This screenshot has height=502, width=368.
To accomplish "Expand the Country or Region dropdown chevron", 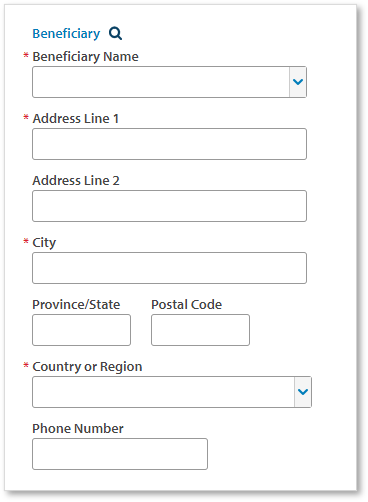I will click(303, 392).
